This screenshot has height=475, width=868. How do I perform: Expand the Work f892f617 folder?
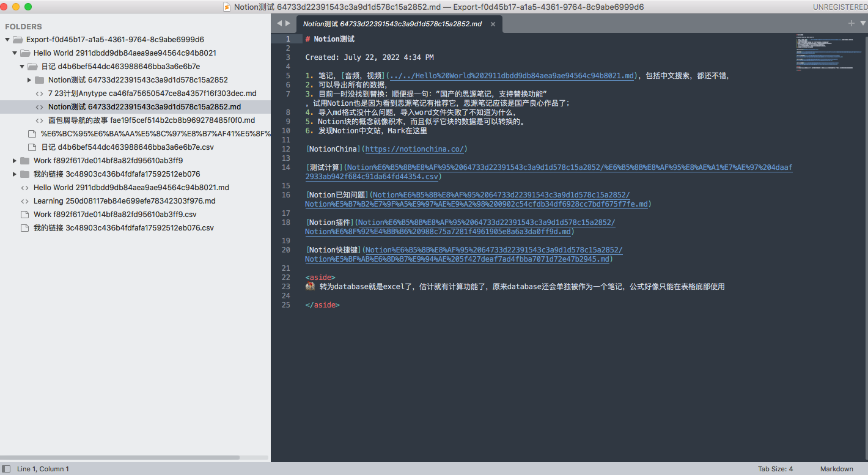[x=15, y=161]
